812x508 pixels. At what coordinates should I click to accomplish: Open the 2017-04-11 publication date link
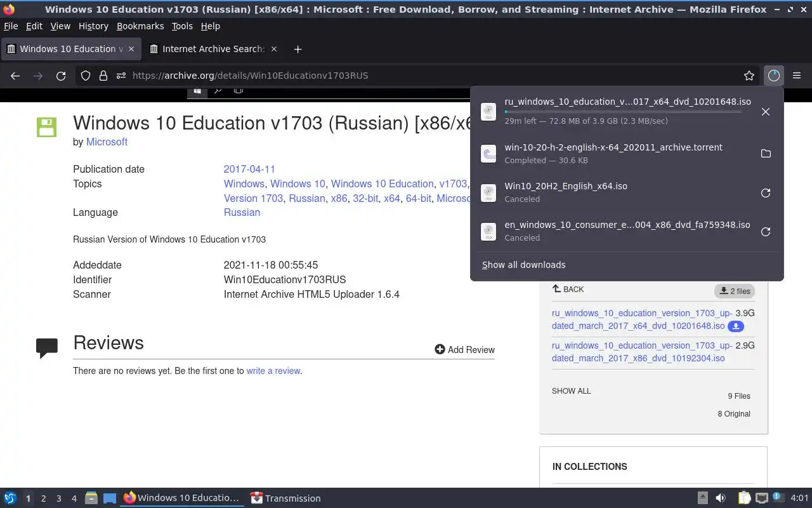tap(249, 169)
